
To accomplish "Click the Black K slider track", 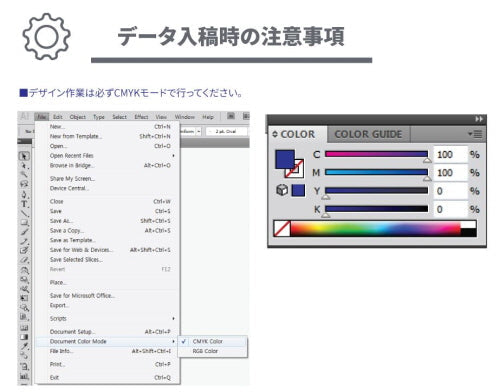I will pyautogui.click(x=376, y=209).
